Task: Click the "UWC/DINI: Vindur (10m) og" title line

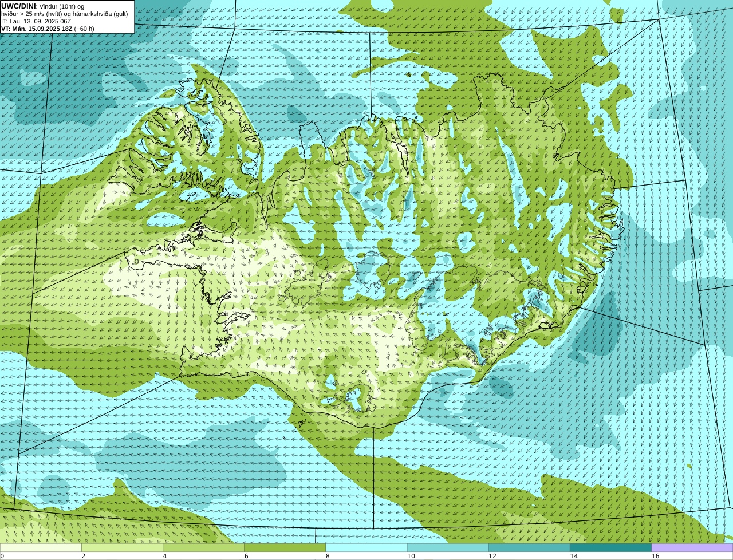Action: (x=43, y=6)
